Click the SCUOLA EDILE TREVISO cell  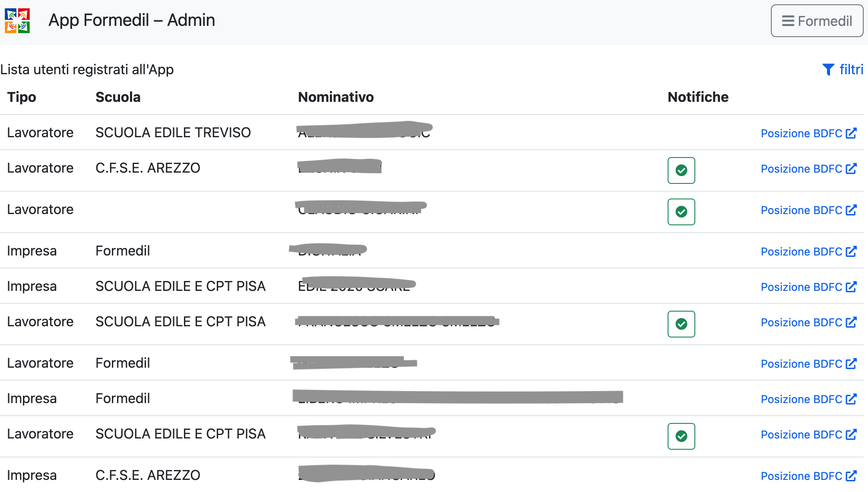(x=173, y=132)
